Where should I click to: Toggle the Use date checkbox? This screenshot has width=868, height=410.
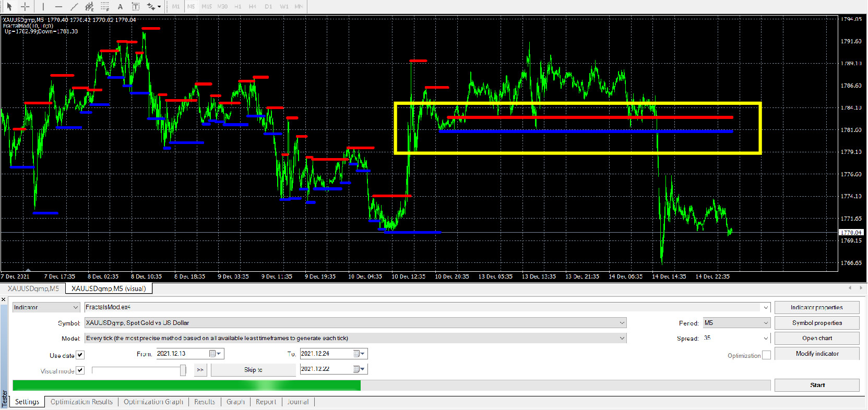coord(80,355)
